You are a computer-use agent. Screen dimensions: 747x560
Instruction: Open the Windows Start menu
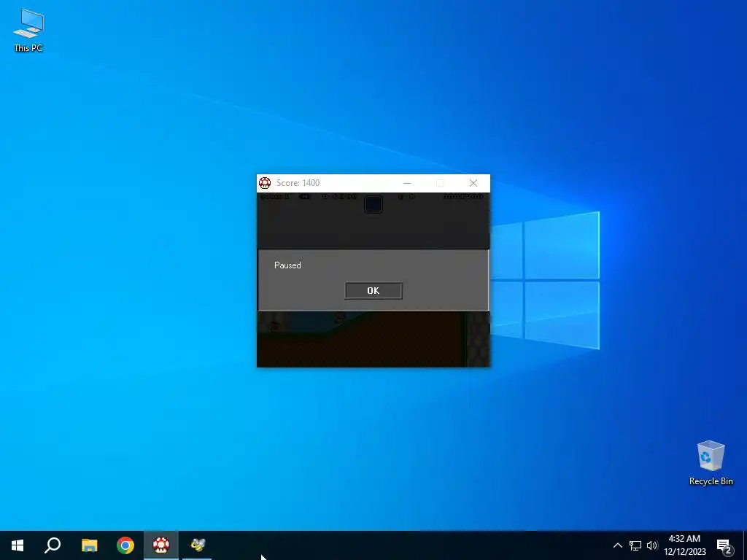coord(18,545)
